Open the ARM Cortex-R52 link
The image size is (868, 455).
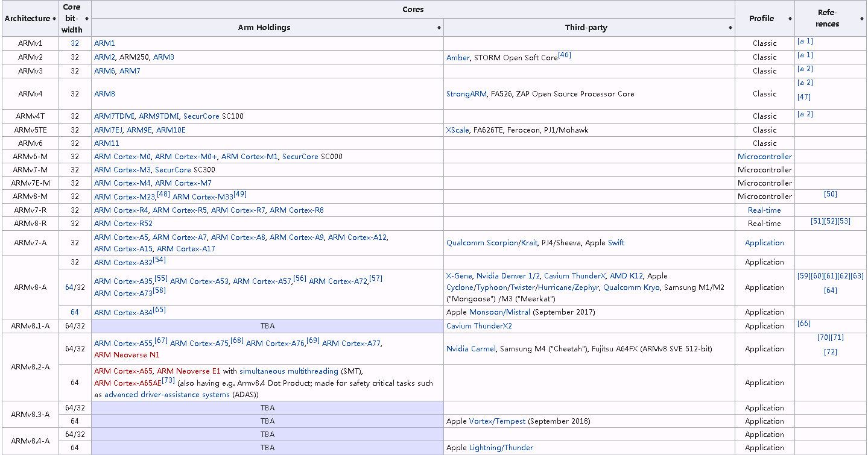[x=123, y=224]
